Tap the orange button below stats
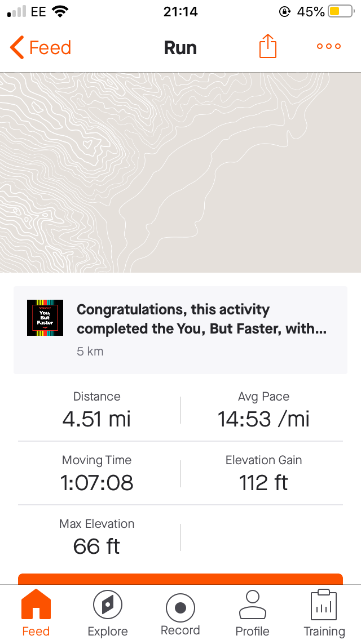The width and height of the screenshot is (361, 640). (x=180, y=579)
